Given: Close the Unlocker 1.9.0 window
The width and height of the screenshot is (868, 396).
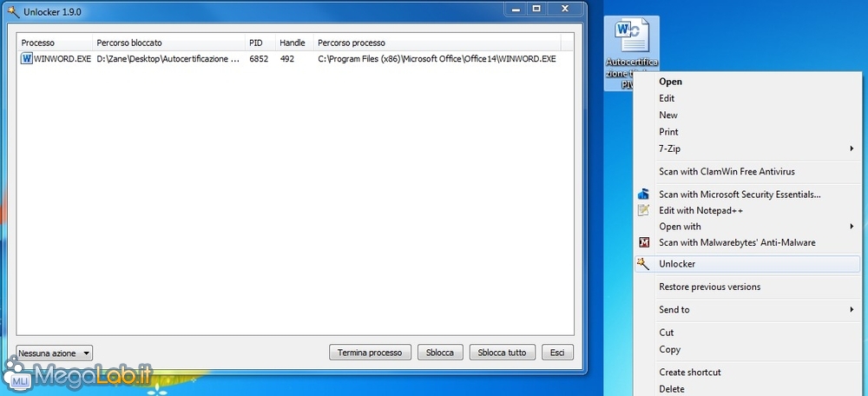Looking at the screenshot, I should 565,9.
